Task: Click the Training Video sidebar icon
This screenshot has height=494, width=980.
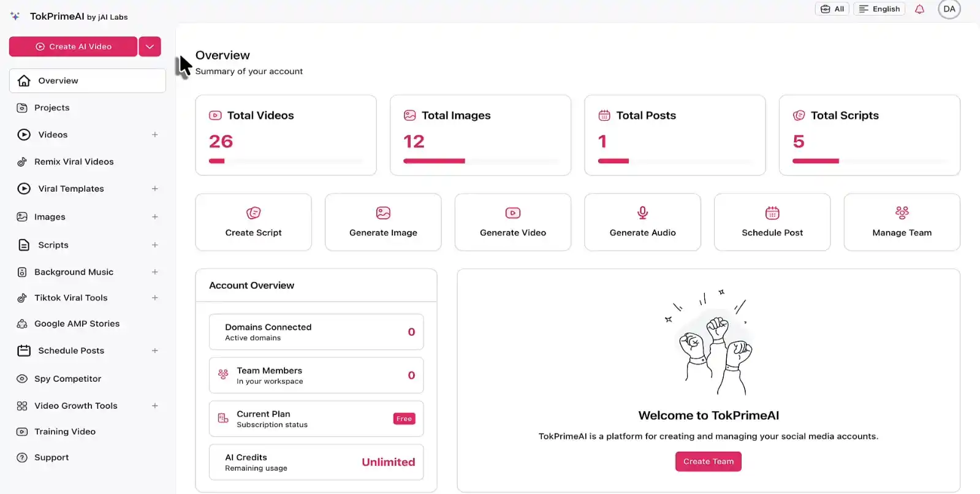Action: tap(22, 431)
